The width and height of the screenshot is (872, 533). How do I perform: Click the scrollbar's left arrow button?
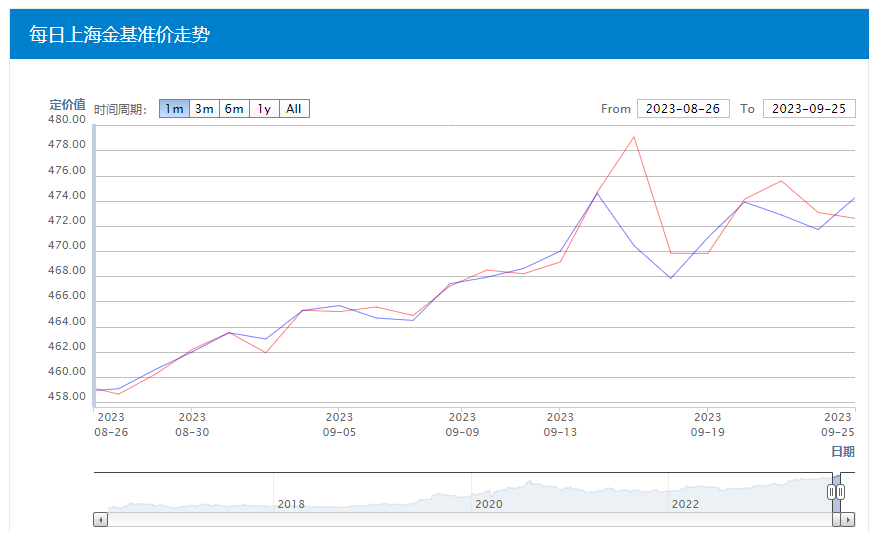[100, 519]
